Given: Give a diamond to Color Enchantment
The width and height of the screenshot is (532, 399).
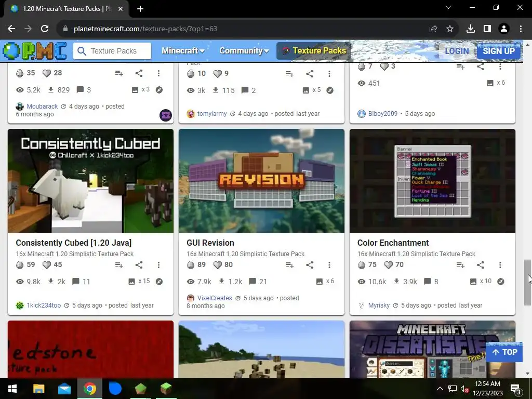Looking at the screenshot, I should 362,264.
